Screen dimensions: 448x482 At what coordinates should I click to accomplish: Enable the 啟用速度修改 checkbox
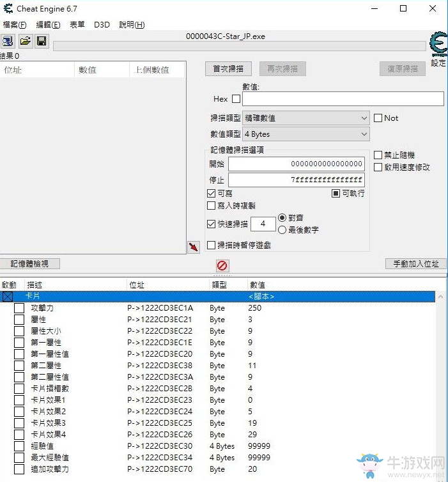pyautogui.click(x=378, y=167)
